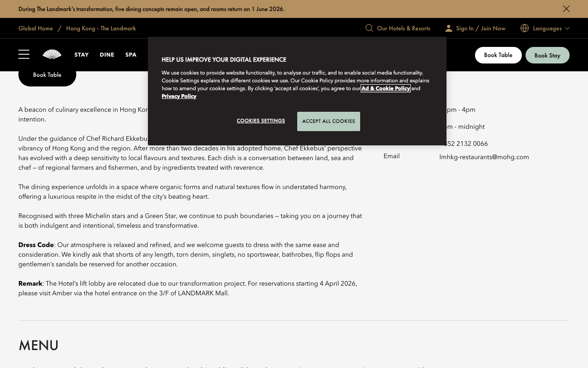Open the Ad & Cookie Policy link
Image resolution: width=588 pixels, height=368 pixels.
tap(386, 88)
